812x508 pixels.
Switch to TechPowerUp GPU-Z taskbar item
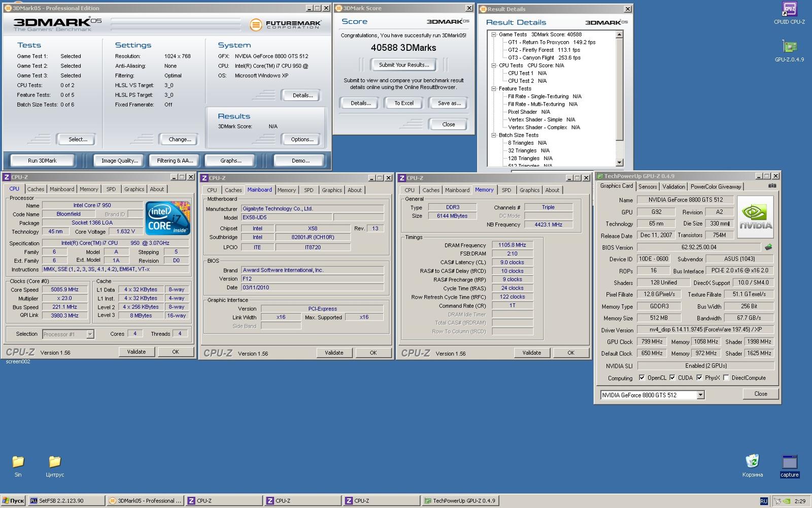(x=460, y=501)
